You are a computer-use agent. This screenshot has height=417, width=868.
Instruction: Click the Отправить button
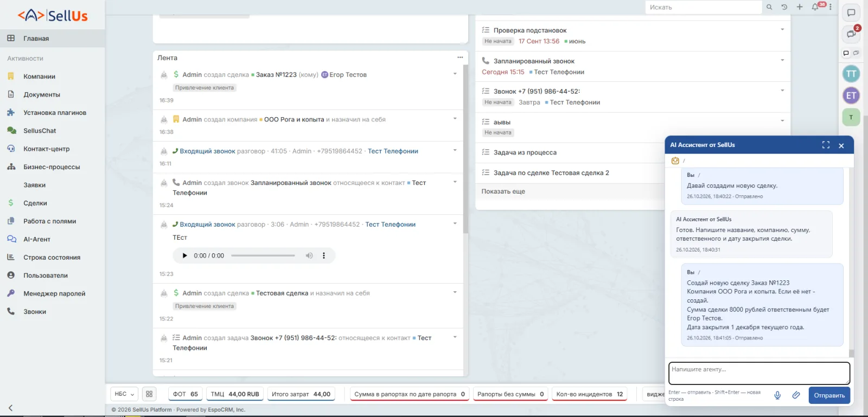pos(829,395)
